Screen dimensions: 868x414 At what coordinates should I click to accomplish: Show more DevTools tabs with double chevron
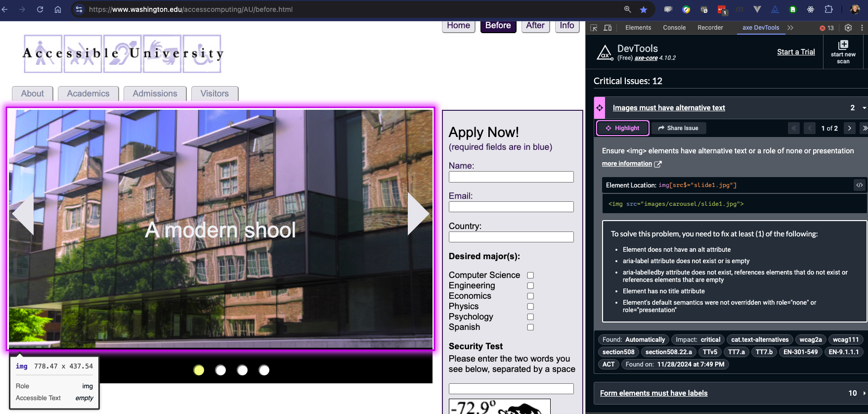[x=790, y=28]
